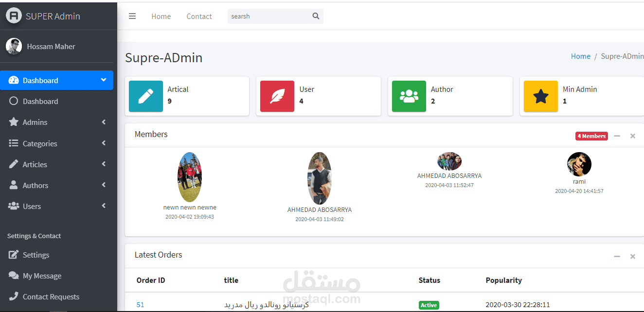Close the Members panel
This screenshot has width=644, height=312.
633,136
